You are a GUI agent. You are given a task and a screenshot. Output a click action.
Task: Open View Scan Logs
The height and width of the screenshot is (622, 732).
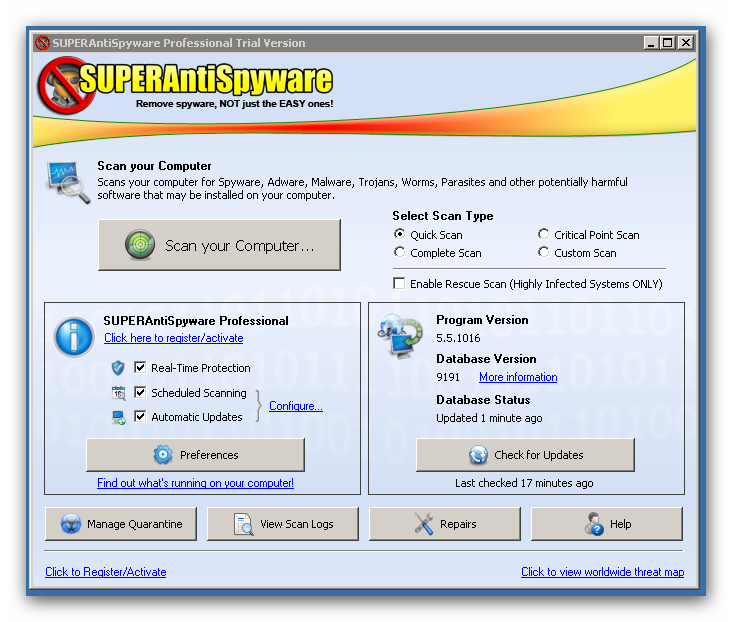point(283,524)
